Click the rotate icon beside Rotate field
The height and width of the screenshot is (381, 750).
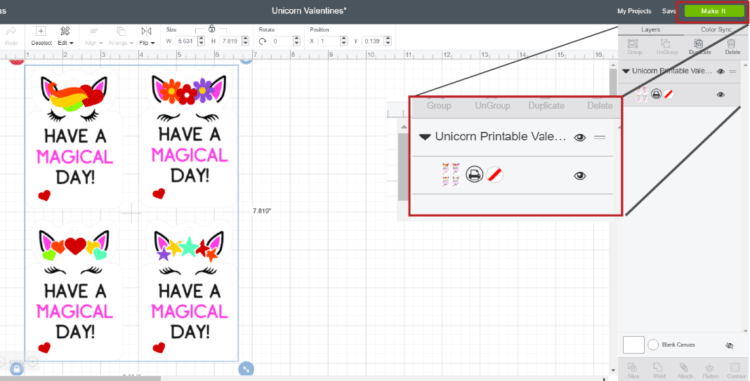coord(263,42)
